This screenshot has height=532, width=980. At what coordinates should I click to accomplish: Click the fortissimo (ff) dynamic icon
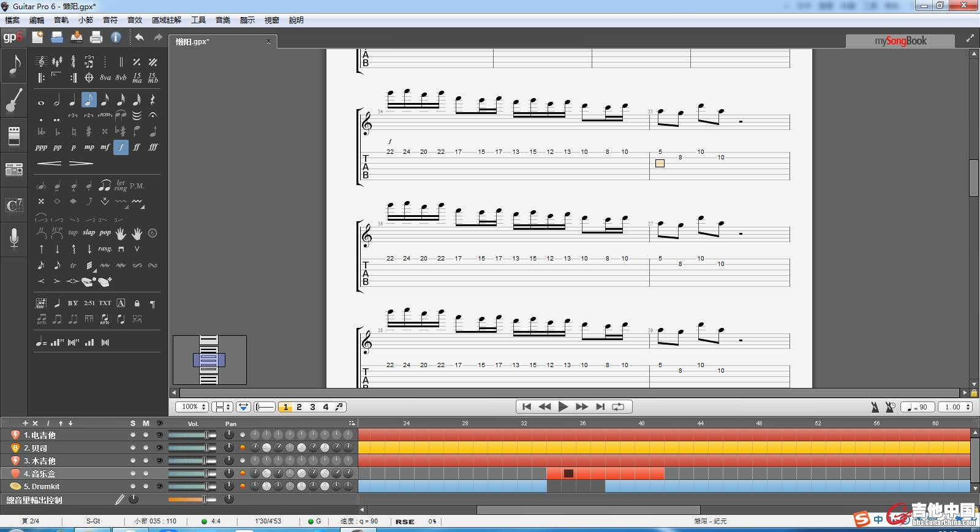point(137,147)
